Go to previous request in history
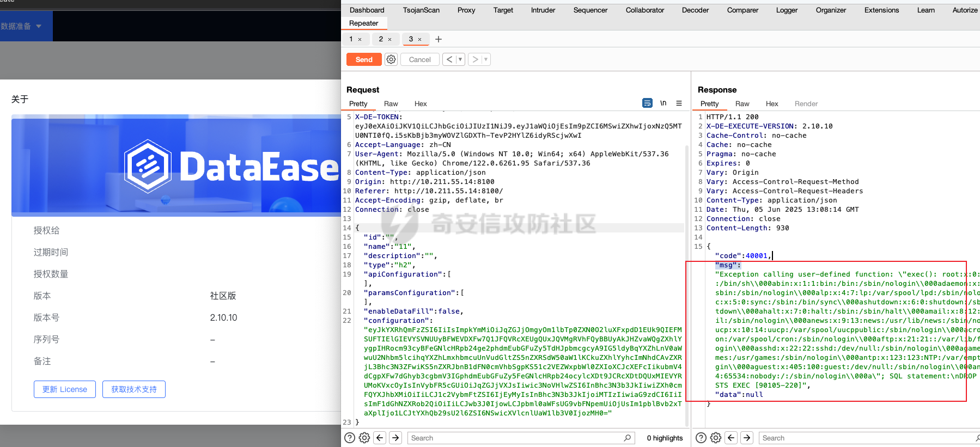980x447 pixels. click(x=449, y=59)
